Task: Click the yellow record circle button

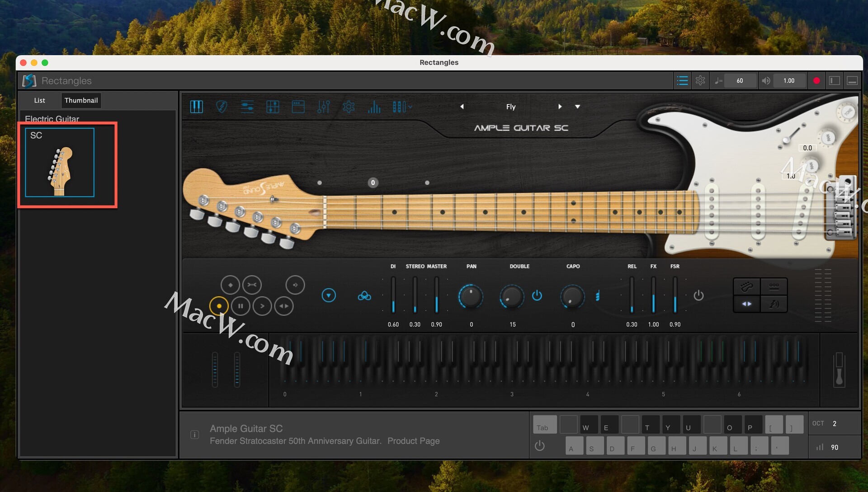Action: [219, 306]
